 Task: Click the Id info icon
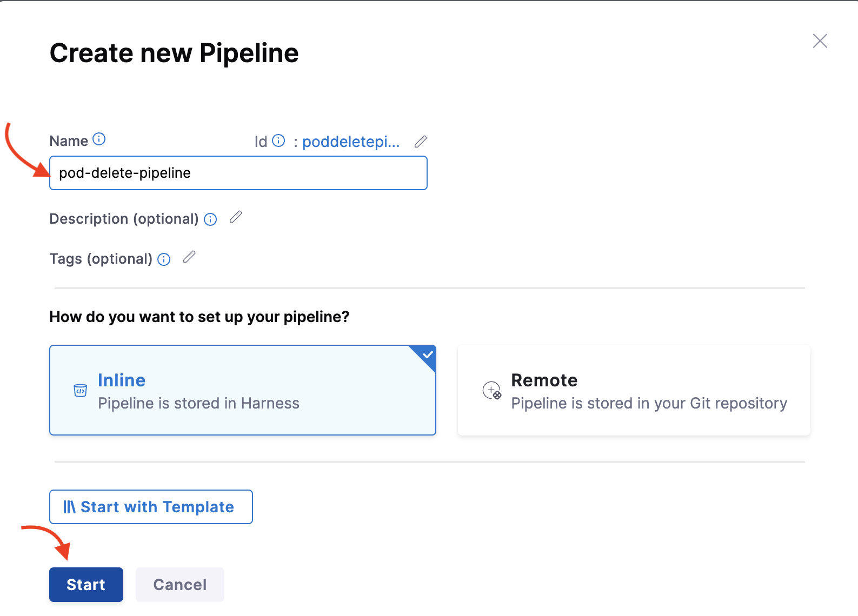coord(278,141)
